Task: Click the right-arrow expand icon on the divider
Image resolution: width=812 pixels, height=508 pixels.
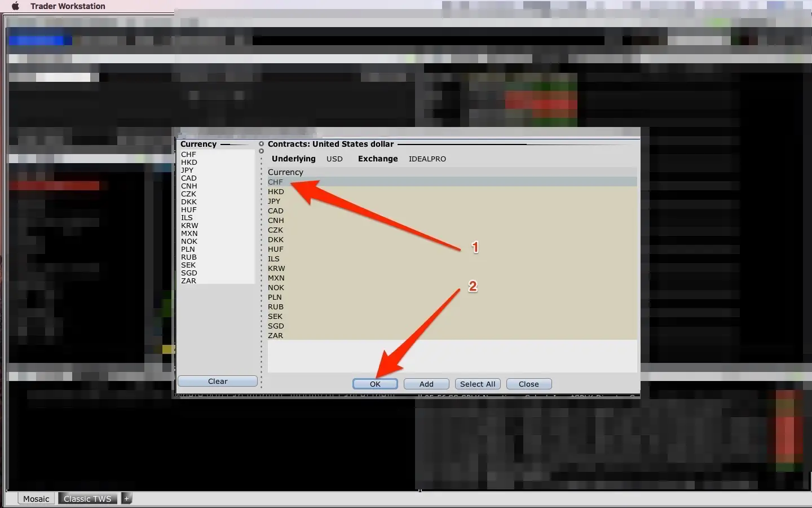Action: coord(261,151)
